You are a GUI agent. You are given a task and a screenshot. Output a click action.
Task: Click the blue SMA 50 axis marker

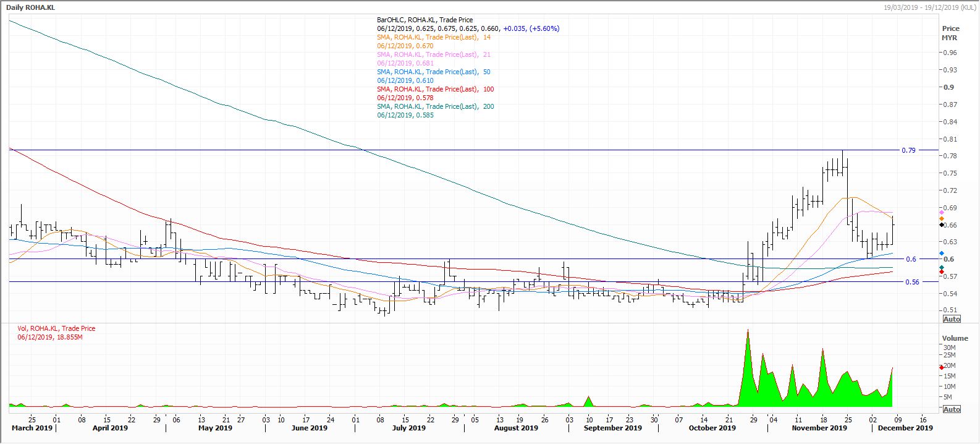tap(941, 254)
